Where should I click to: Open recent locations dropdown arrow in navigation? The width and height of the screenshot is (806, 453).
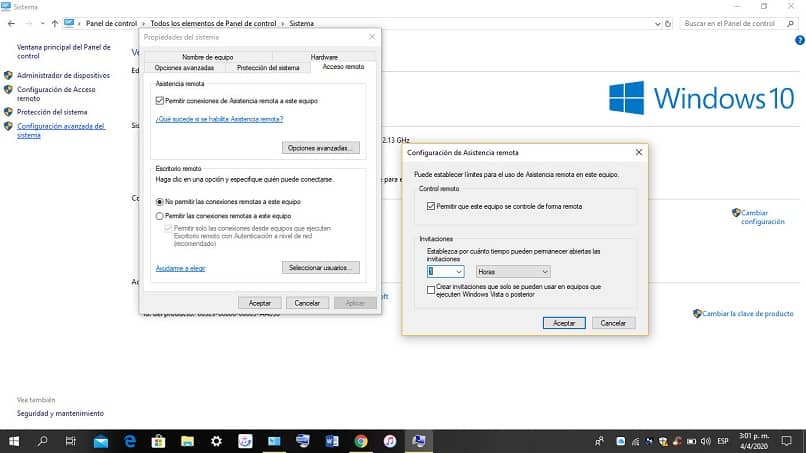(x=42, y=24)
